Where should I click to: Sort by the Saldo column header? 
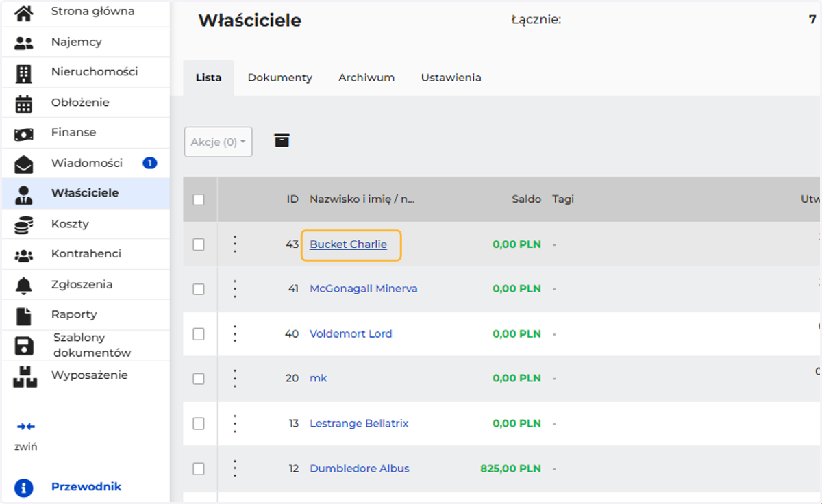click(527, 199)
